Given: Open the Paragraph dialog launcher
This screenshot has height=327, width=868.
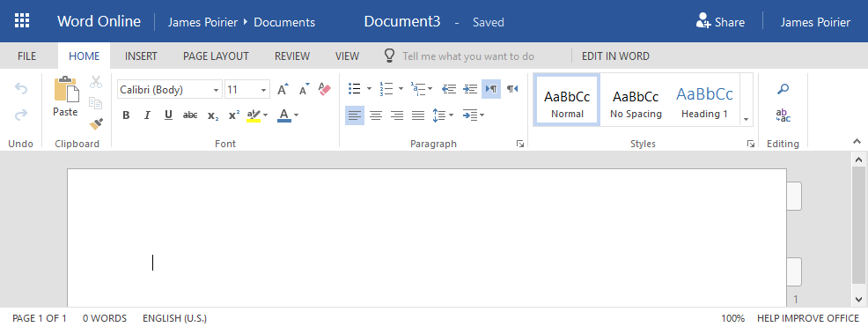Looking at the screenshot, I should [x=519, y=144].
